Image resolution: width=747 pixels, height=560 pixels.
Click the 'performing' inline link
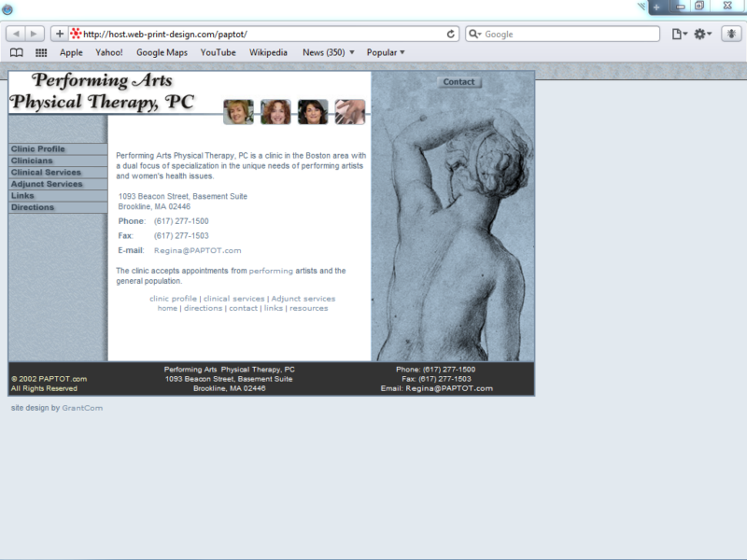271,271
